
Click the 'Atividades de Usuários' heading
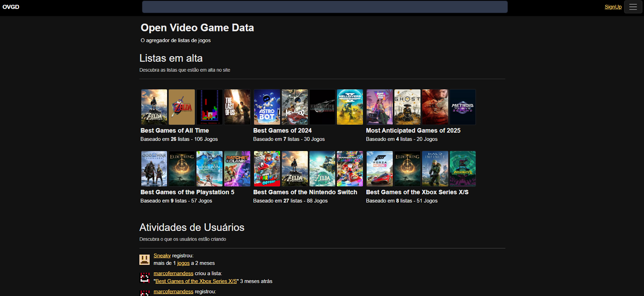(192, 227)
